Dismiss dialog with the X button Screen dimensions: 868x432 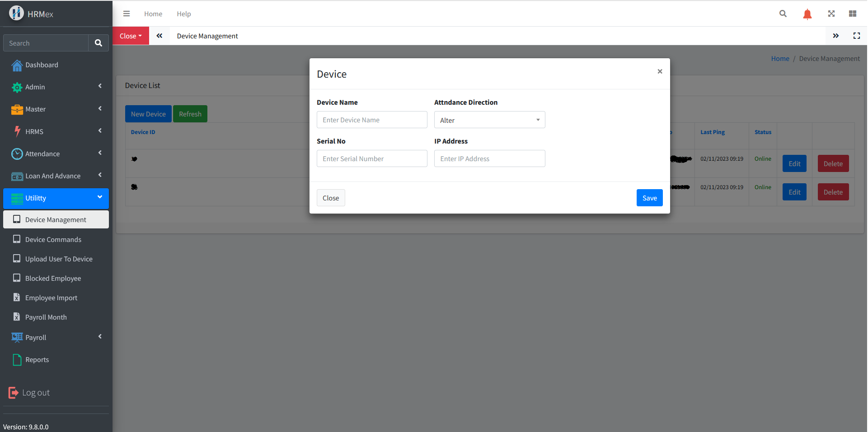[660, 71]
